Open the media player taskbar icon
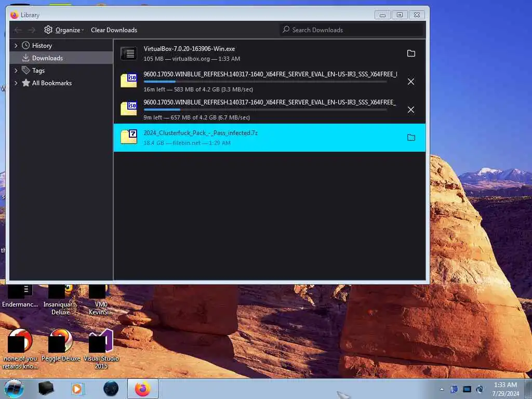Viewport: 532px width, 399px height. (78, 389)
